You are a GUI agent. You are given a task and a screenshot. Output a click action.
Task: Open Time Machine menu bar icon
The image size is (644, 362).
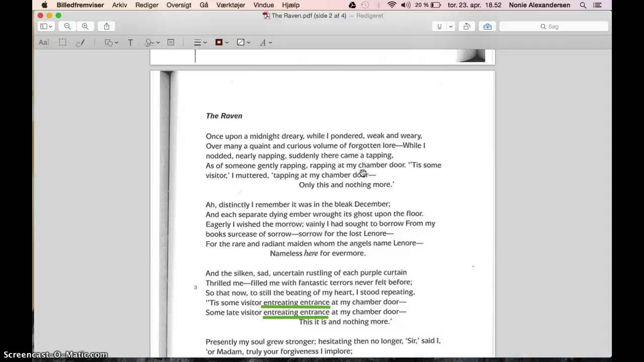click(365, 5)
